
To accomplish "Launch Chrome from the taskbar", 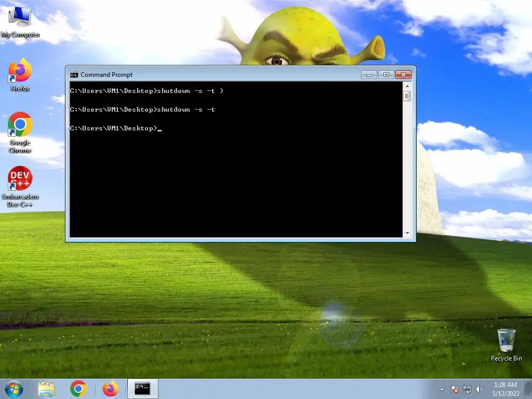I will (x=78, y=389).
